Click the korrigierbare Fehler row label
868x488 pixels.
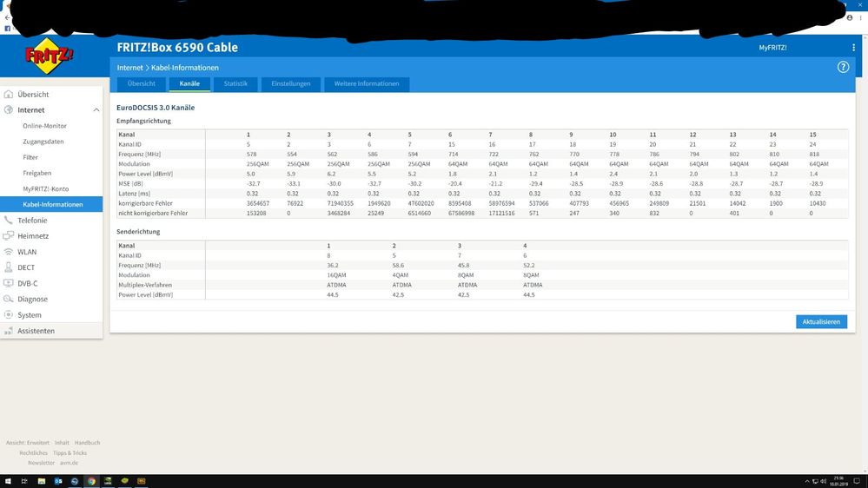(x=146, y=203)
